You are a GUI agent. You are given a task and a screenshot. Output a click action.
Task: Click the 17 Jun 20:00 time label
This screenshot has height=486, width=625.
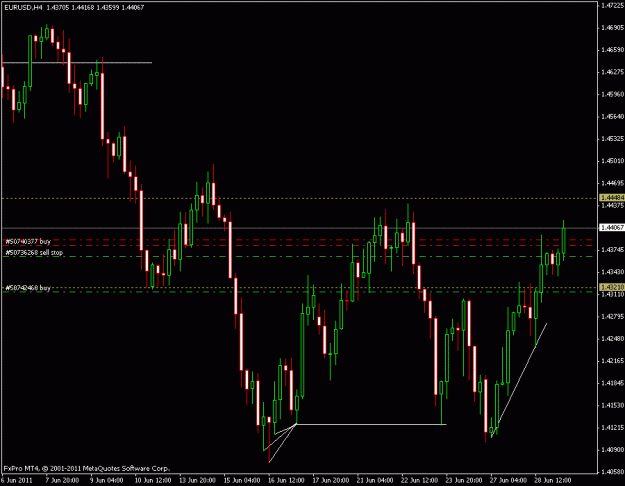(331, 480)
